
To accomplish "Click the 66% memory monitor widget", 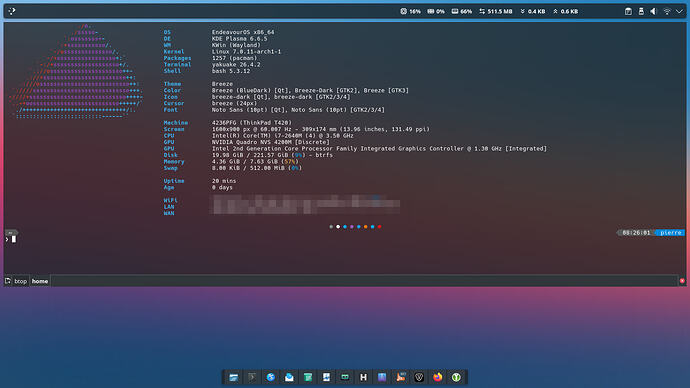I will point(462,11).
